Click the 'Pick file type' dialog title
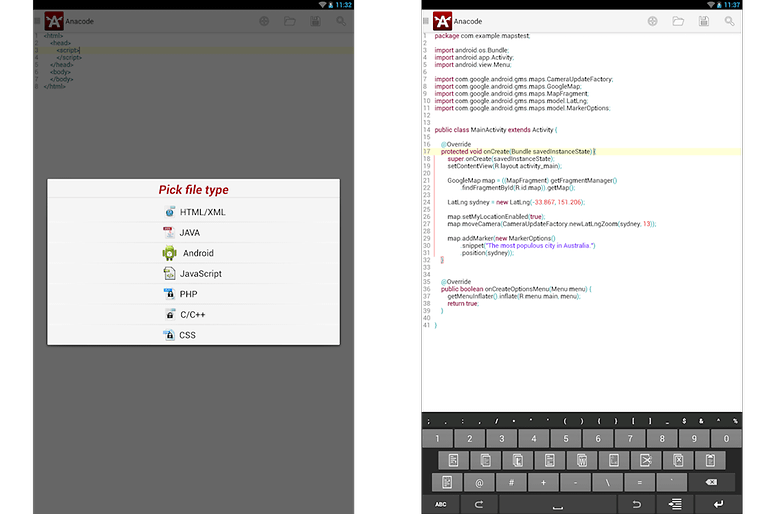The width and height of the screenshot is (782, 514). (194, 189)
